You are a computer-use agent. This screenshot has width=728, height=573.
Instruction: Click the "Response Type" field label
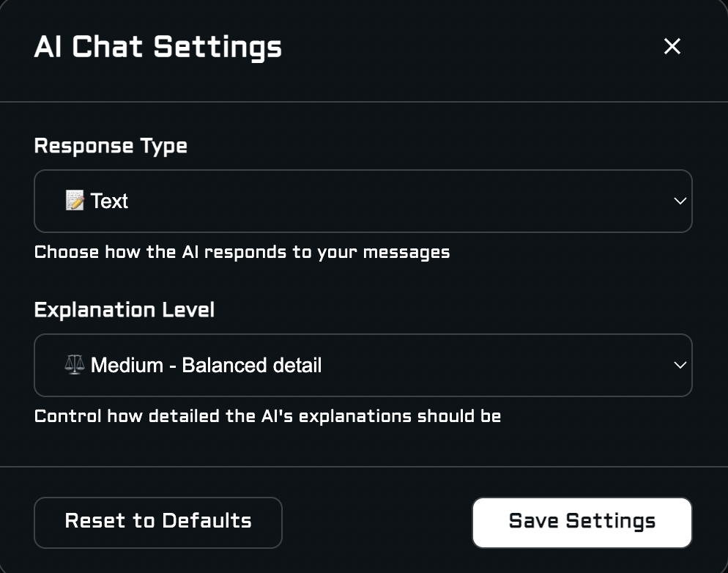tap(111, 146)
